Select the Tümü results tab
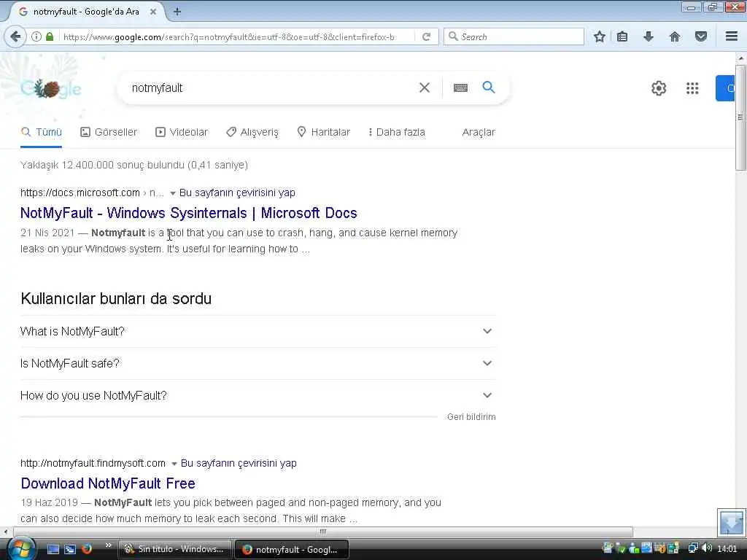Image resolution: width=747 pixels, height=560 pixels. pos(42,132)
